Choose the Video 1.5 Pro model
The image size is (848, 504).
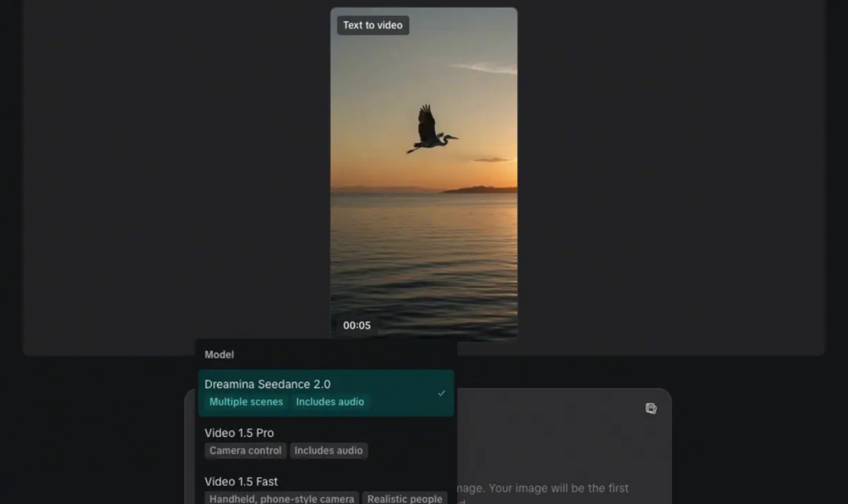(x=326, y=442)
